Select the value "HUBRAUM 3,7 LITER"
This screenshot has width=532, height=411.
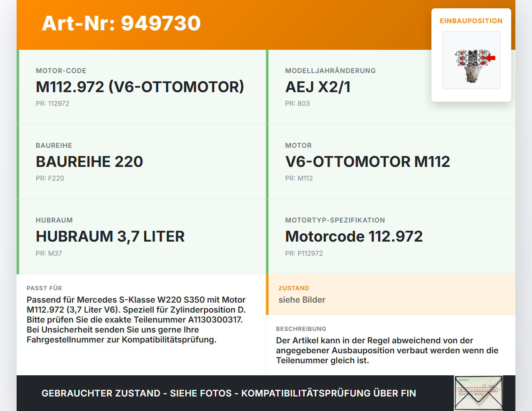point(110,236)
